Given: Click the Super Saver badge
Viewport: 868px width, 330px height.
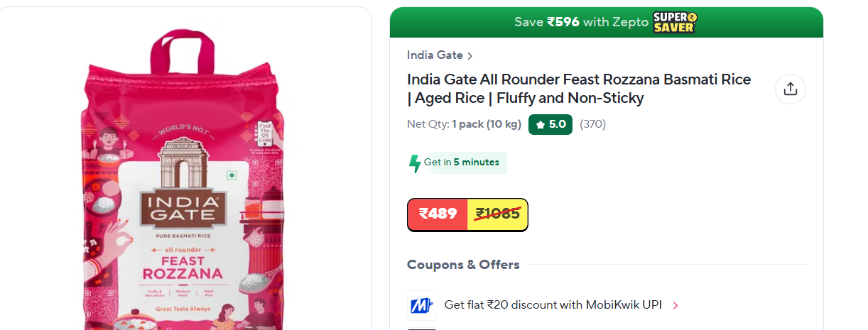Looking at the screenshot, I should tap(673, 22).
